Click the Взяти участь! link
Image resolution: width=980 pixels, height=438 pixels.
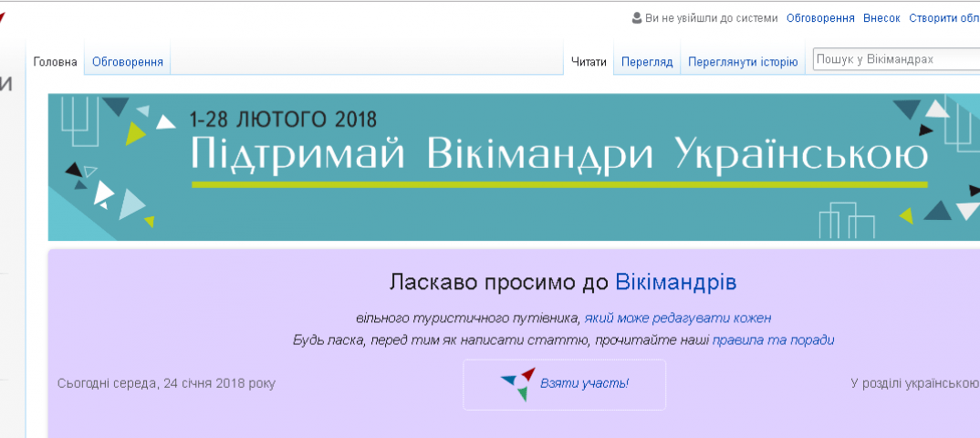pos(584,383)
